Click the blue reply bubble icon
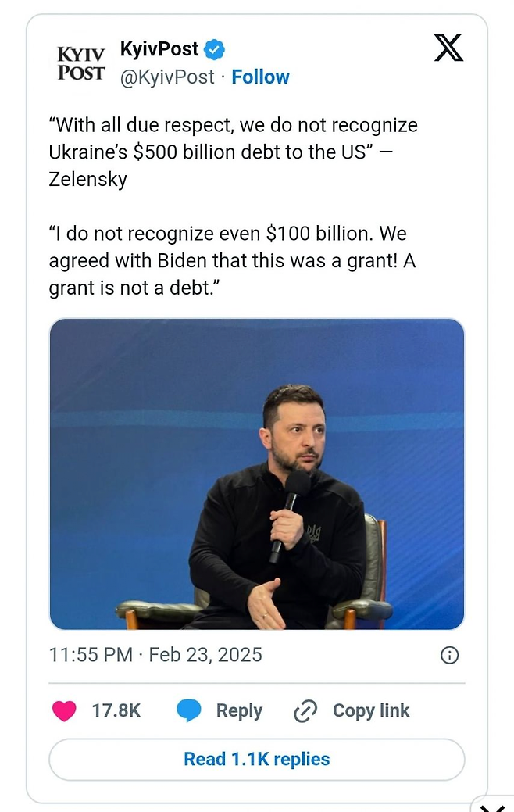 click(189, 710)
